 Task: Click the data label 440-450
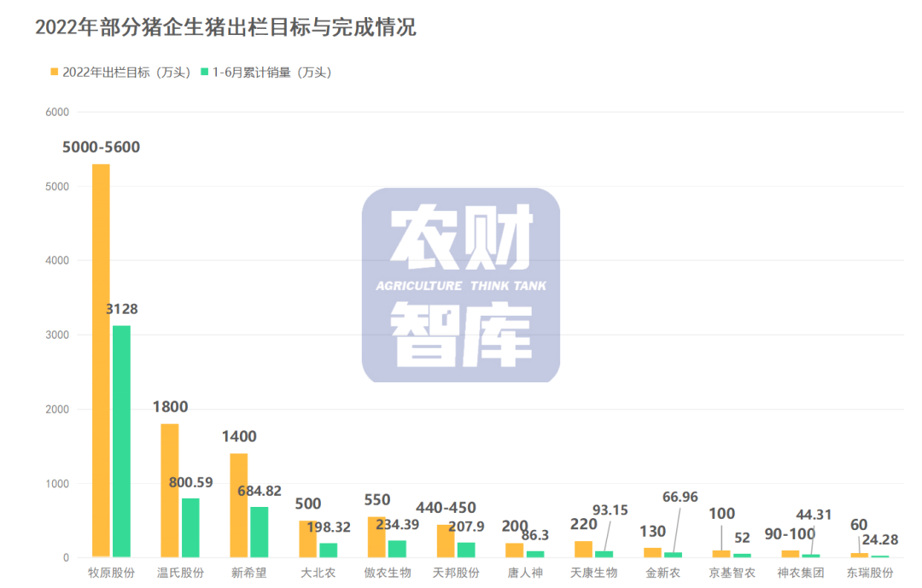(446, 508)
